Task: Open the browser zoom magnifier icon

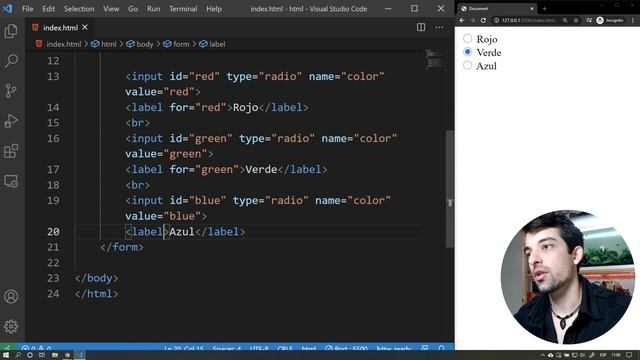Action: [565, 20]
